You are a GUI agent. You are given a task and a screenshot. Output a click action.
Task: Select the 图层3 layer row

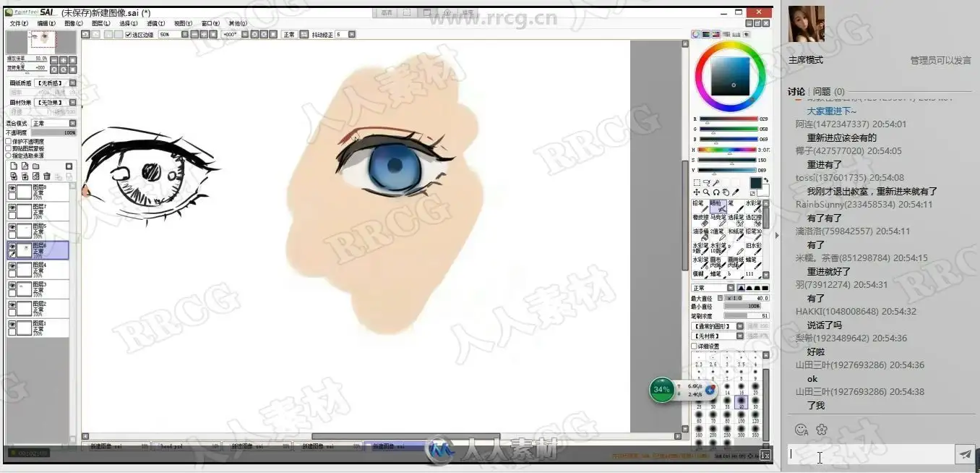click(38, 289)
